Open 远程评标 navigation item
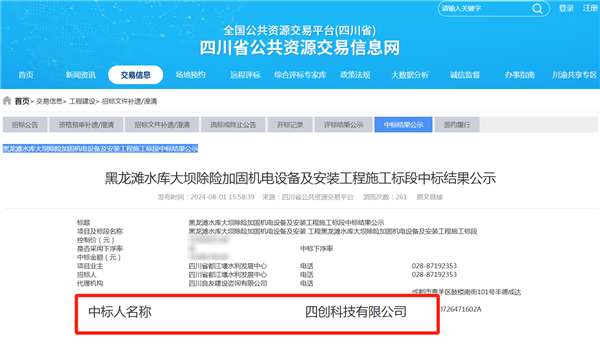 (245, 75)
